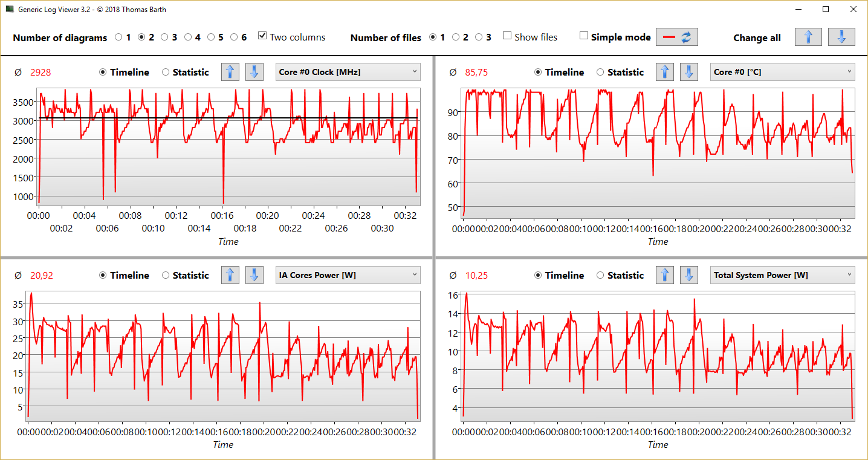This screenshot has height=460, width=868.
Task: Click the average value 85,75
Action: pos(476,72)
